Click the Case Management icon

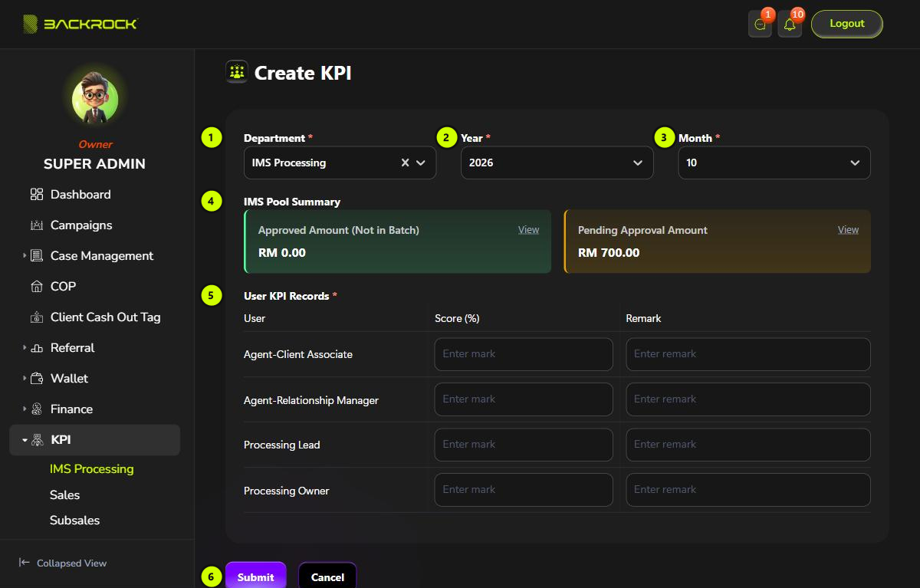(x=37, y=256)
